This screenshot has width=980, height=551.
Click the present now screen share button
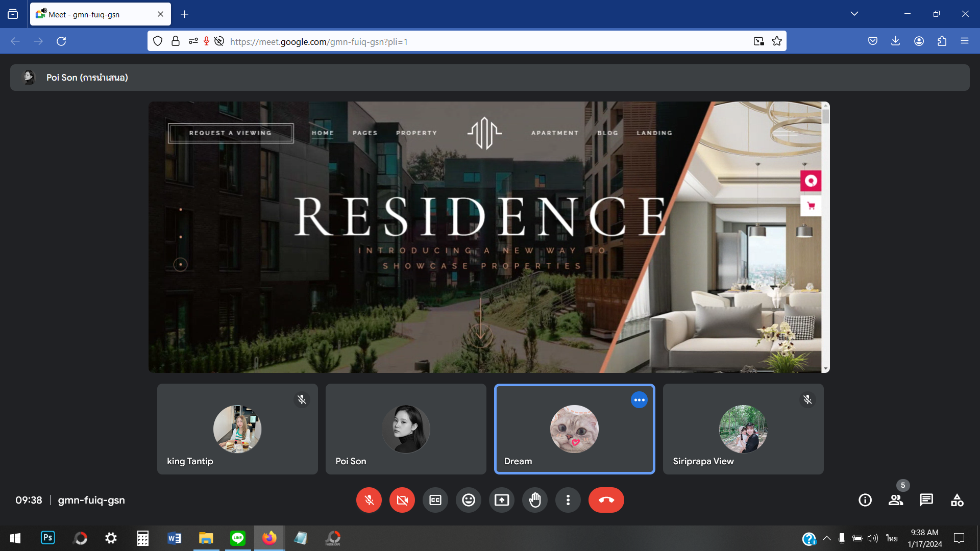click(501, 500)
